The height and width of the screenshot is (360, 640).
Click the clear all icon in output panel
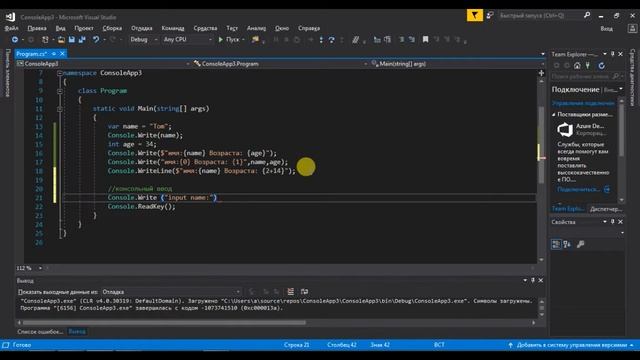click(290, 291)
